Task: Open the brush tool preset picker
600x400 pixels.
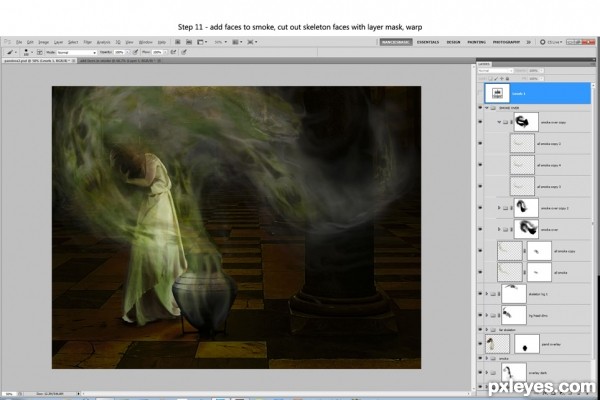Action: pos(10,52)
